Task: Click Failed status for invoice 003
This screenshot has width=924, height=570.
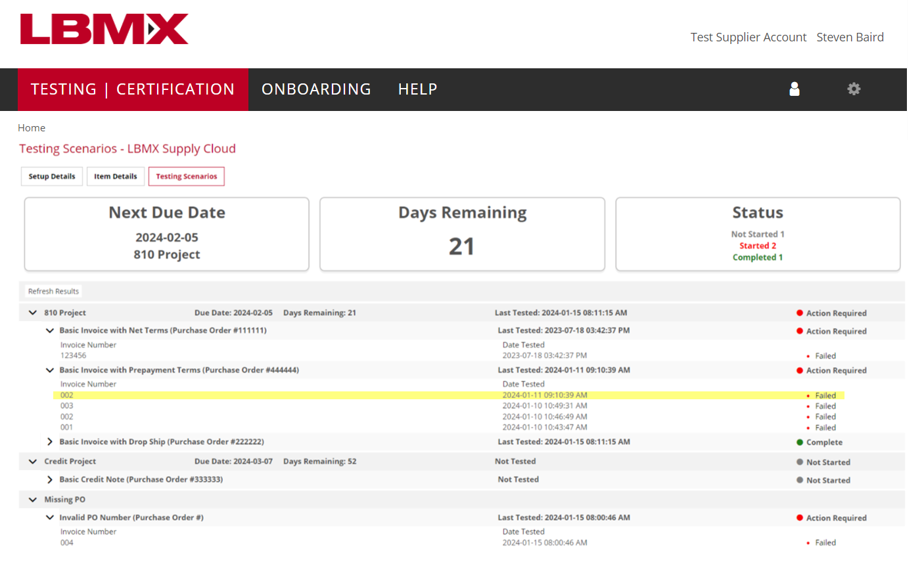Action: [x=821, y=406]
